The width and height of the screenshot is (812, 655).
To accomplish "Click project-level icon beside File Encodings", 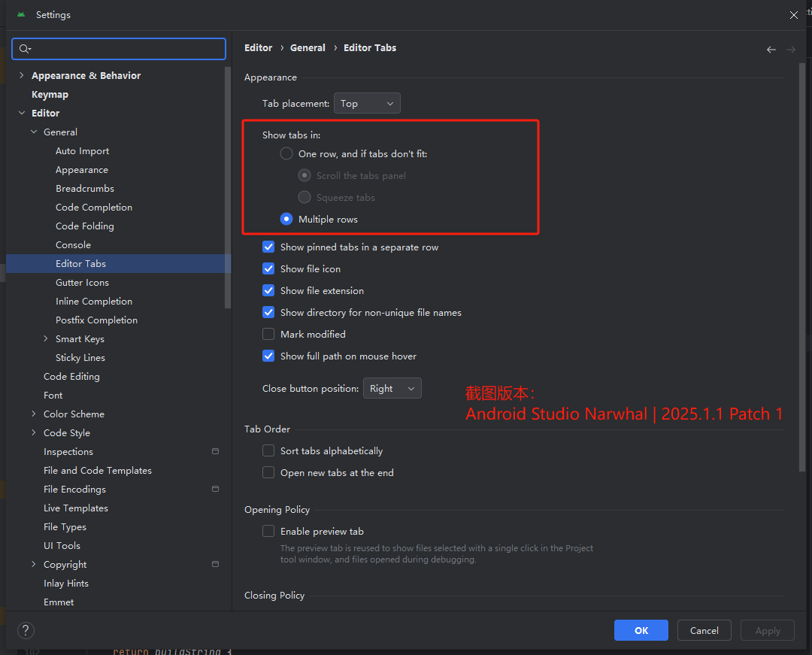I will (x=216, y=489).
